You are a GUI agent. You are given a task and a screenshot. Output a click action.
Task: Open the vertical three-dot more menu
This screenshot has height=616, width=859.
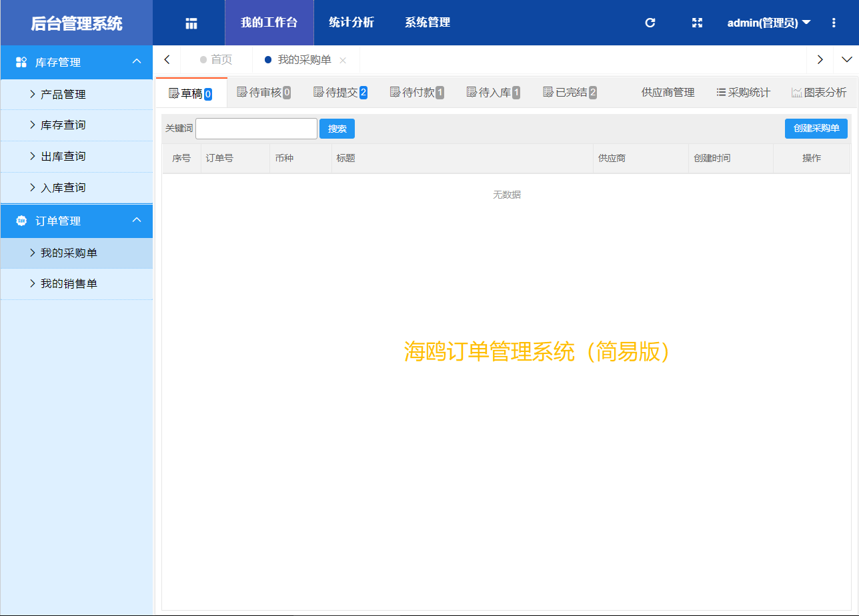834,23
